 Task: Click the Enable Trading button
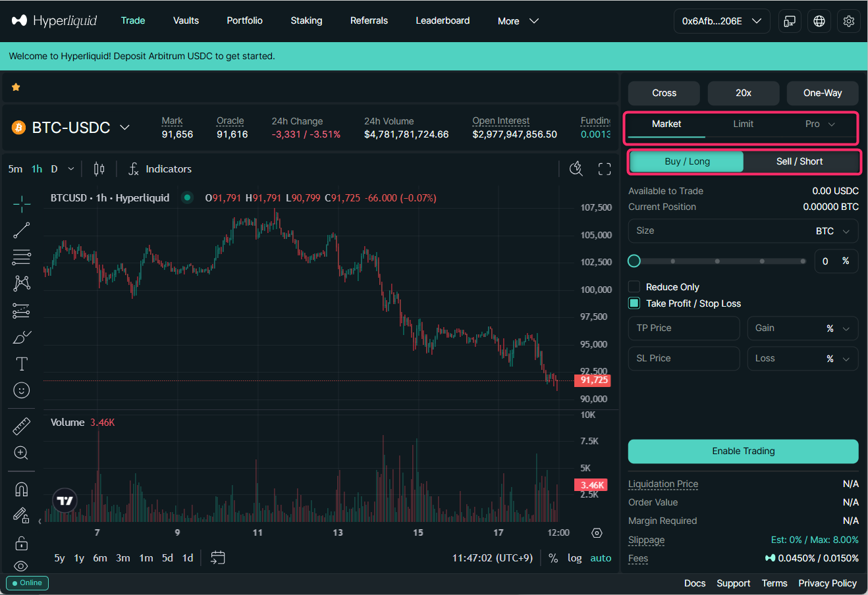coord(743,452)
